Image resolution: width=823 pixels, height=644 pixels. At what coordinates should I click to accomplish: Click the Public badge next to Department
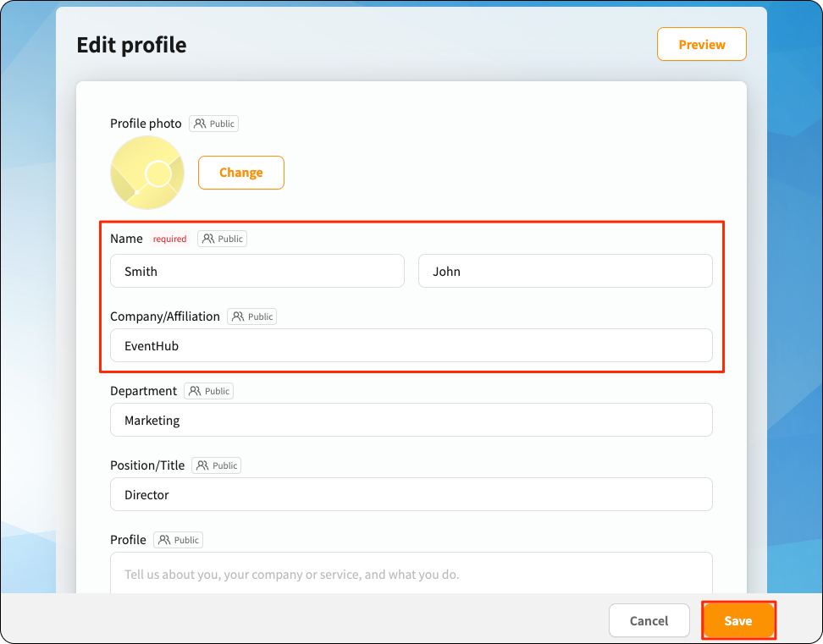click(x=209, y=391)
